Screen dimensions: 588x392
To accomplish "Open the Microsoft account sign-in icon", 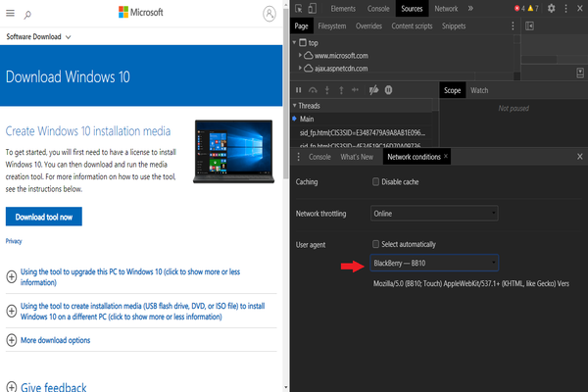I will 269,14.
